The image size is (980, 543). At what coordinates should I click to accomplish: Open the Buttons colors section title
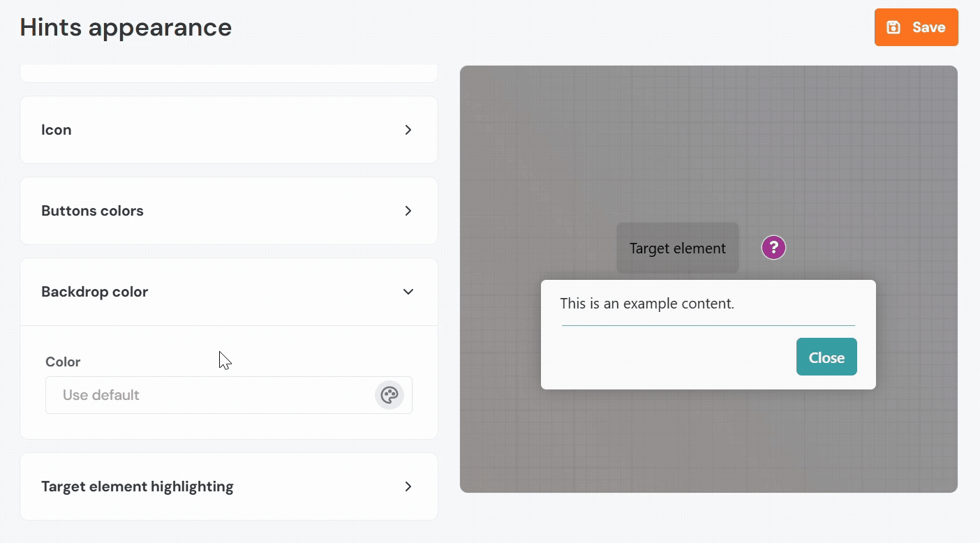(92, 211)
